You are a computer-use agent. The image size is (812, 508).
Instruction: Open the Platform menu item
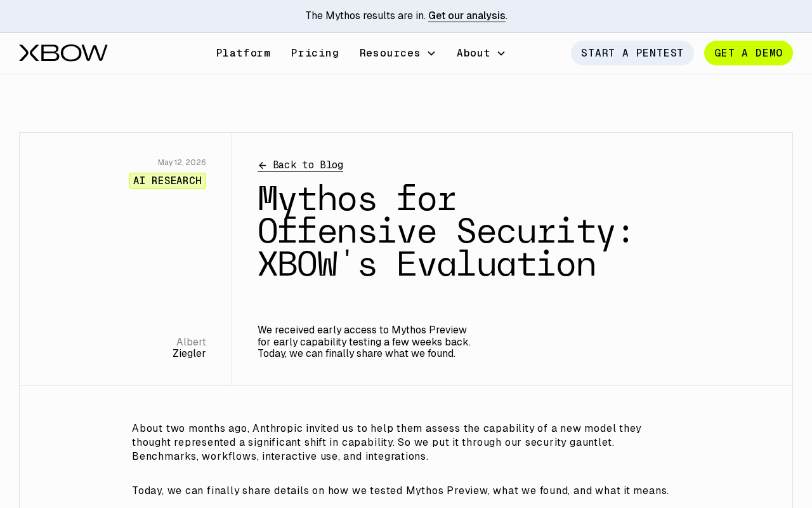(x=244, y=53)
